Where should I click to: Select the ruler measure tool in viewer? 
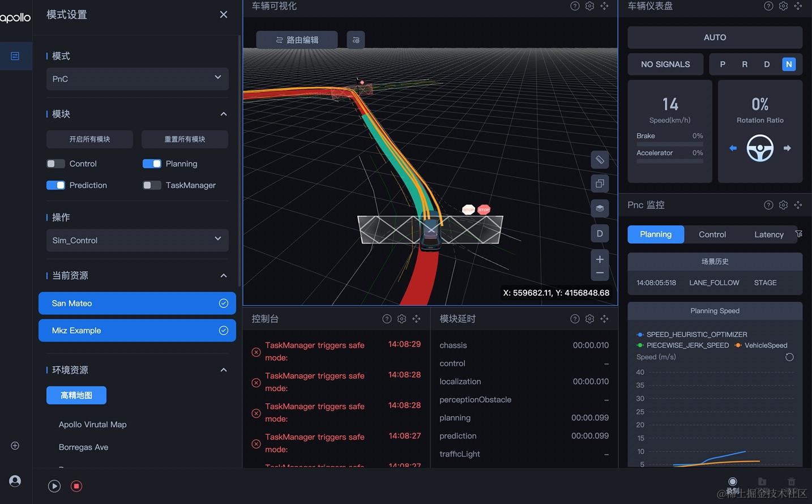[600, 160]
